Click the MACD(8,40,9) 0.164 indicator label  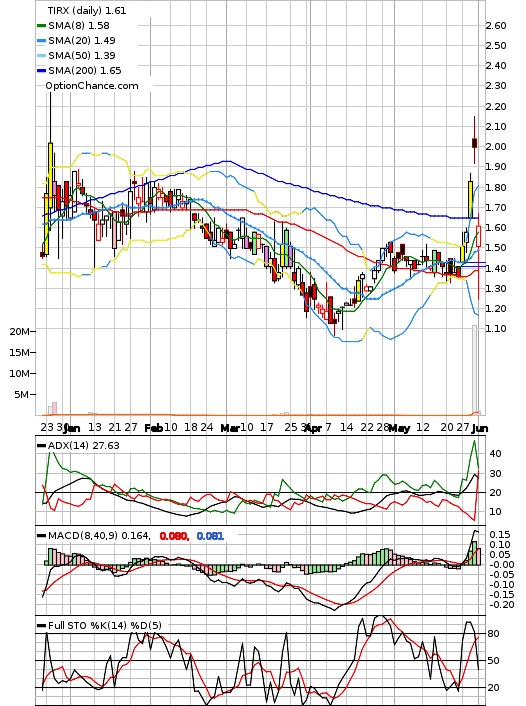coord(99,535)
